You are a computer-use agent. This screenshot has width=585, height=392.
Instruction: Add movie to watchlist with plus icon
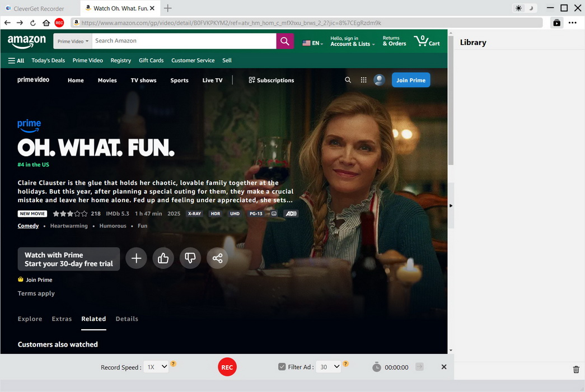(x=136, y=258)
